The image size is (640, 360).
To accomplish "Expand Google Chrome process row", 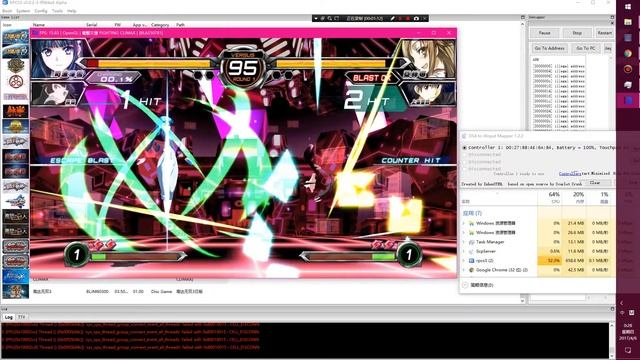I will pyautogui.click(x=464, y=270).
